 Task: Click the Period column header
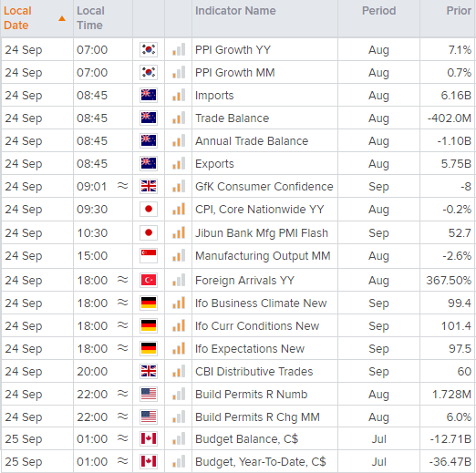(x=378, y=11)
